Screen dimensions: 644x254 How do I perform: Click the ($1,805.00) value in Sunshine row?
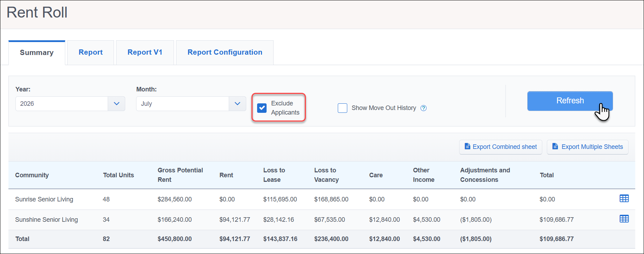[476, 220]
